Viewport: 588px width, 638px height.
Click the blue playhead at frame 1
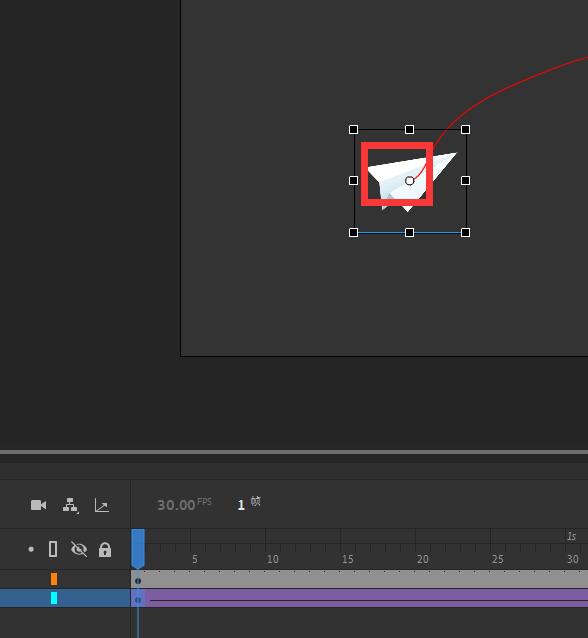tap(138, 548)
